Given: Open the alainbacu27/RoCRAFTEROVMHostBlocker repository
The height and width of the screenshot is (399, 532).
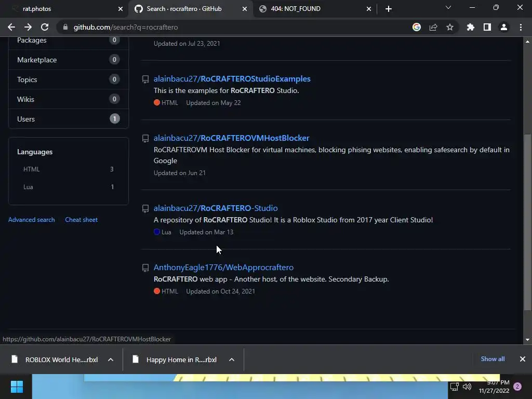Looking at the screenshot, I should point(231,138).
